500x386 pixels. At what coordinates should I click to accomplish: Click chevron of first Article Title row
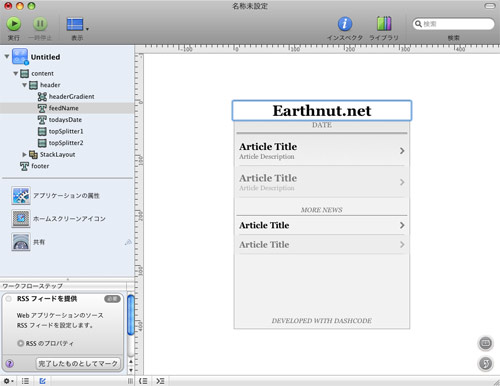402,151
